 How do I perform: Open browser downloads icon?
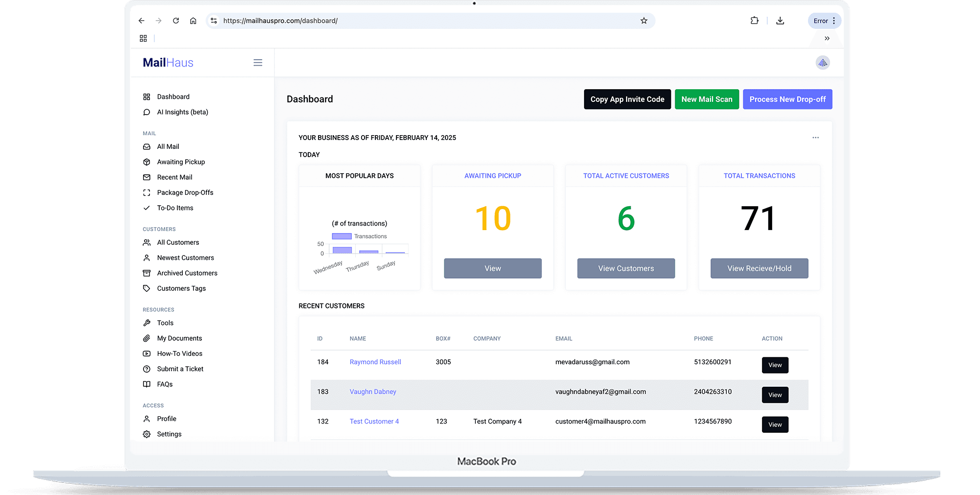(780, 21)
